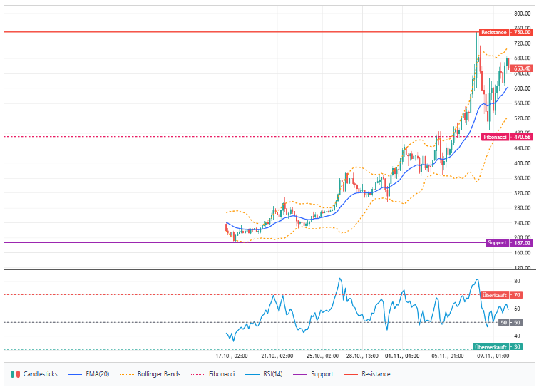Click the 17.10., 02:00 time axis label
This screenshot has width=539, height=392.
(232, 355)
